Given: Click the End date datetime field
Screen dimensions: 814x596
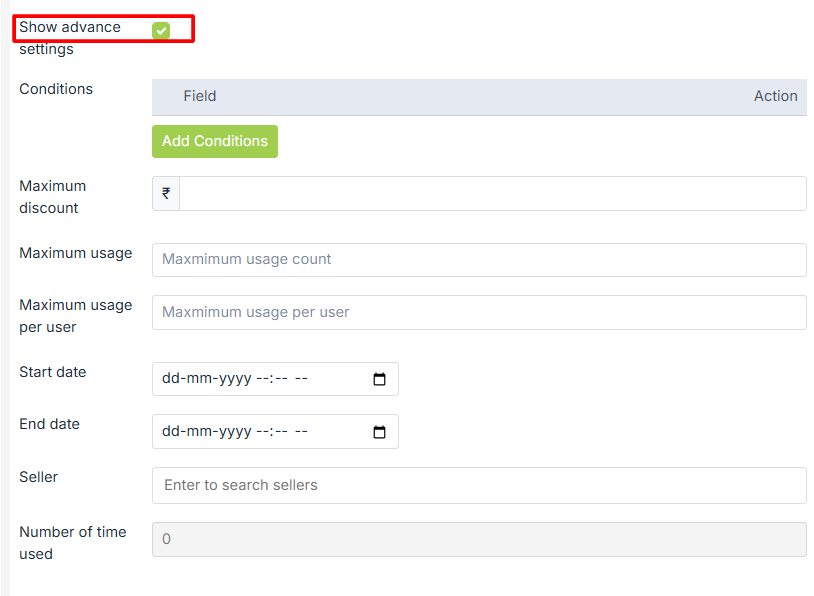Looking at the screenshot, I should point(260,432).
